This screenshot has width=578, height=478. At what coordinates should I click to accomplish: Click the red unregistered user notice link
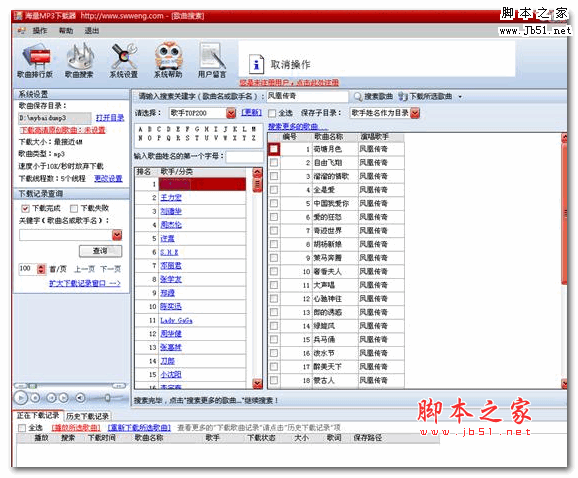pyautogui.click(x=289, y=83)
